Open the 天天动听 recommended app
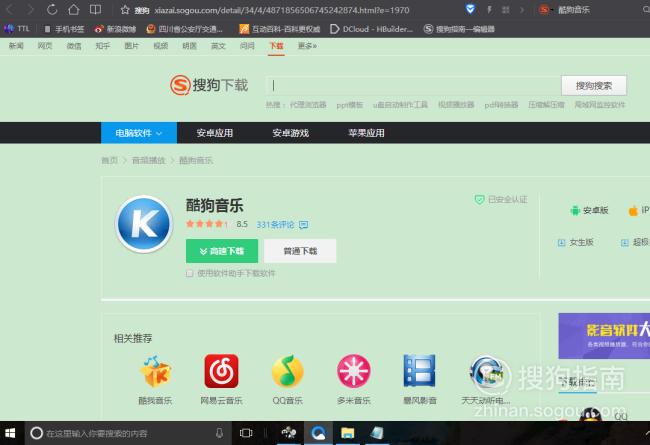This screenshot has width=650, height=445. tap(486, 379)
